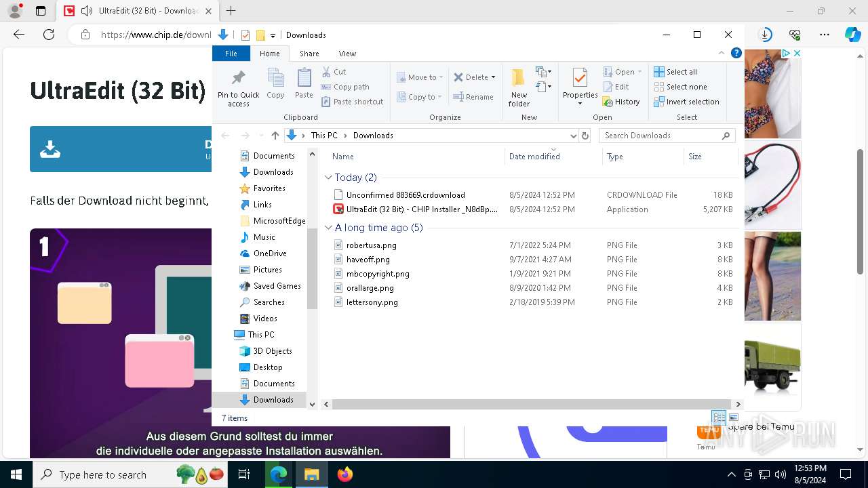Click Invert selection in ribbon

click(x=686, y=102)
